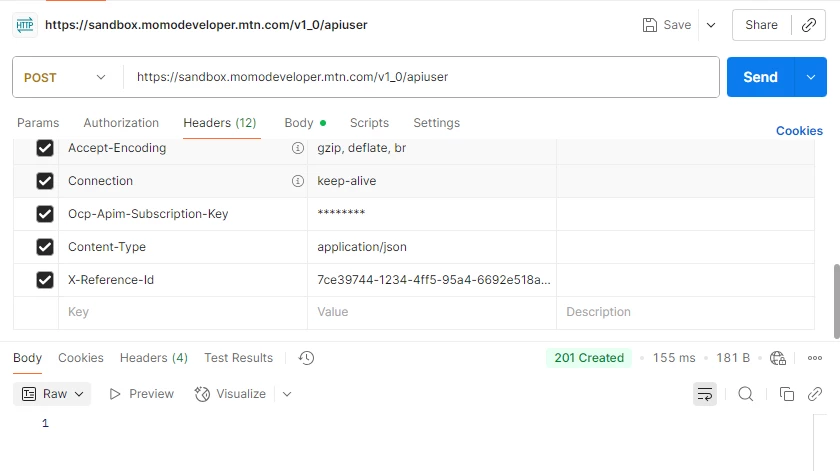
Task: Expand the Save options arrow
Action: [x=711, y=25]
